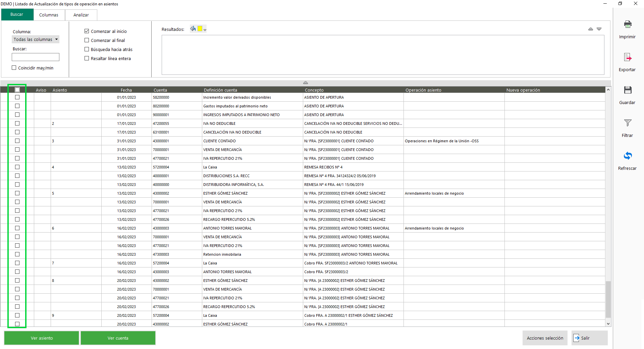Click the Salir exit button
This screenshot has height=349, width=644.
point(589,338)
